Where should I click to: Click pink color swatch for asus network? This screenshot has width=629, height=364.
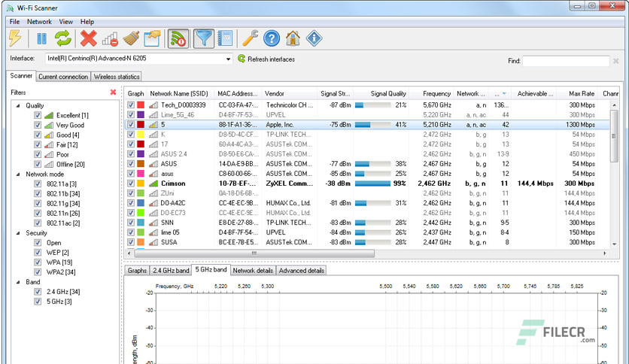pos(141,174)
